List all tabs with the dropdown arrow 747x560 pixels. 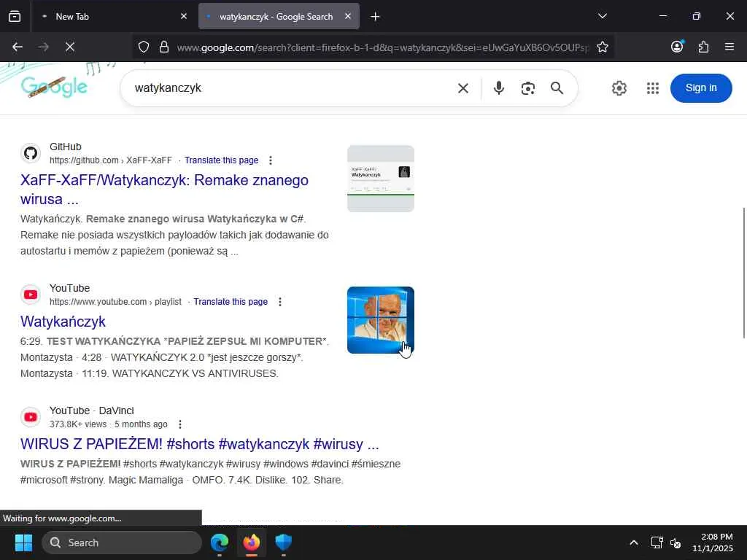tap(602, 16)
